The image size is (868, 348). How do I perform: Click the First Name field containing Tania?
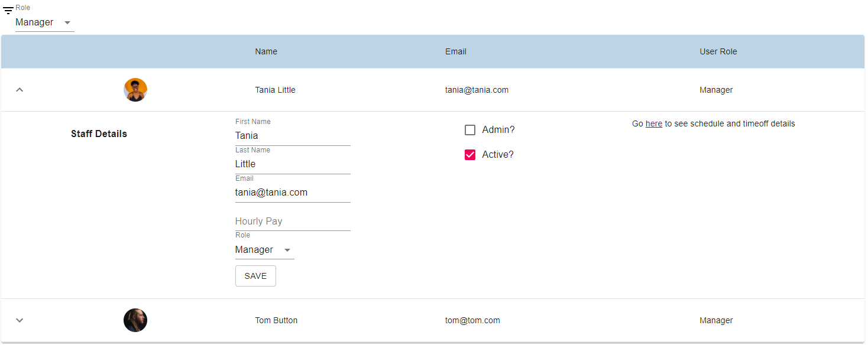click(x=293, y=136)
